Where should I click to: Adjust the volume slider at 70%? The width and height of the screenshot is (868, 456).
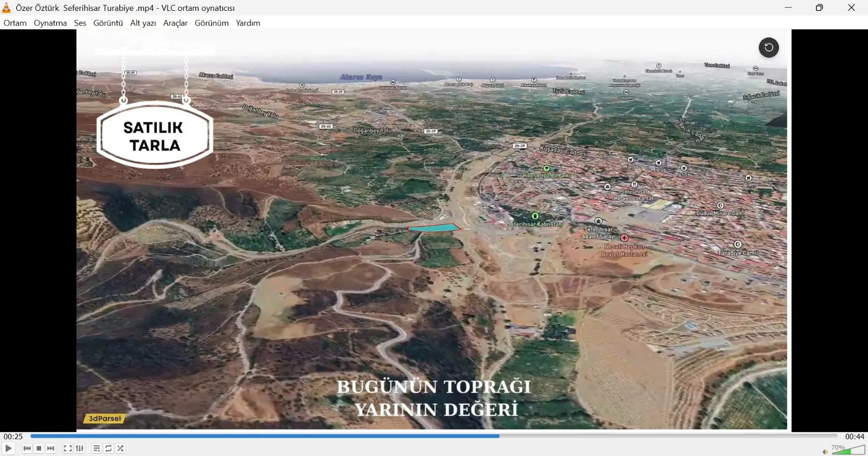pyautogui.click(x=848, y=450)
